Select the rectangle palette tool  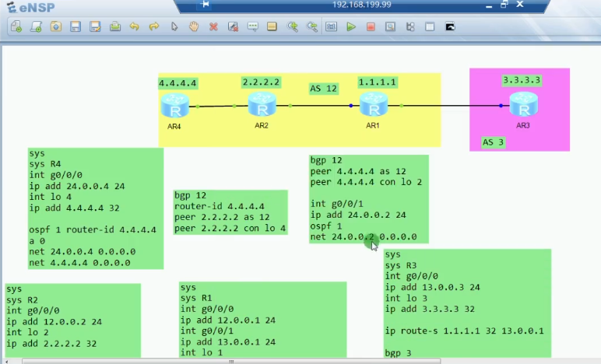pos(272,26)
